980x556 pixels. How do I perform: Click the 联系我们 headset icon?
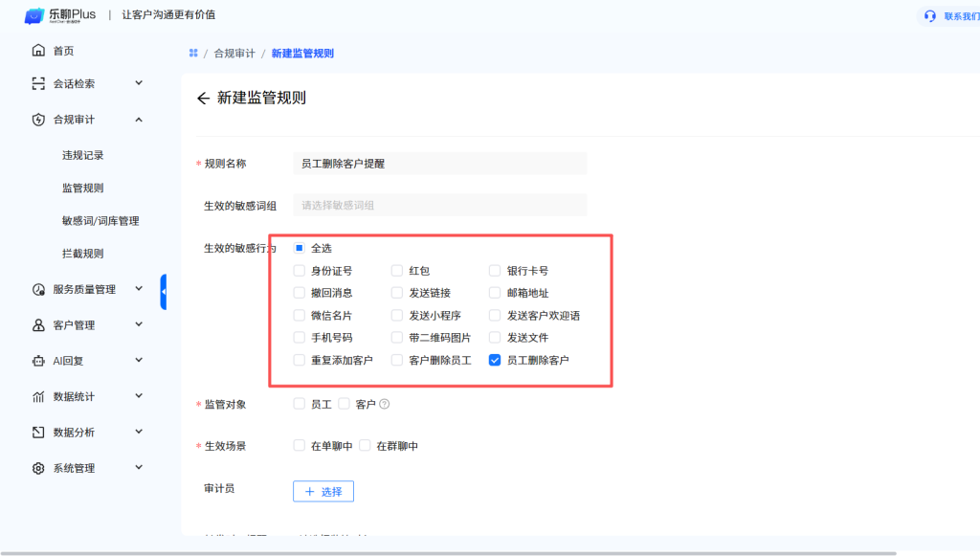coord(930,16)
